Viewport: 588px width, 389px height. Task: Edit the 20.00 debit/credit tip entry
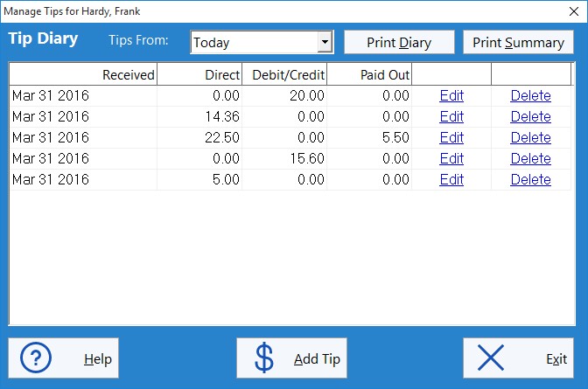(x=451, y=95)
